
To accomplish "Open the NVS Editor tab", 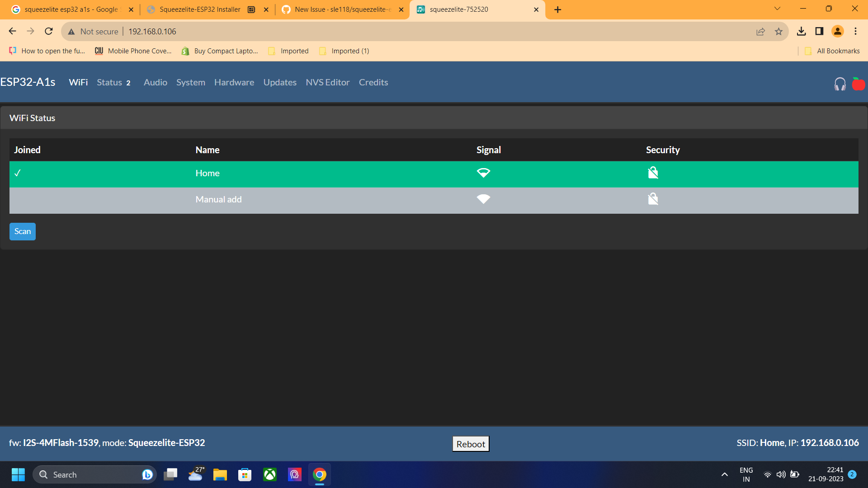I will 327,83.
